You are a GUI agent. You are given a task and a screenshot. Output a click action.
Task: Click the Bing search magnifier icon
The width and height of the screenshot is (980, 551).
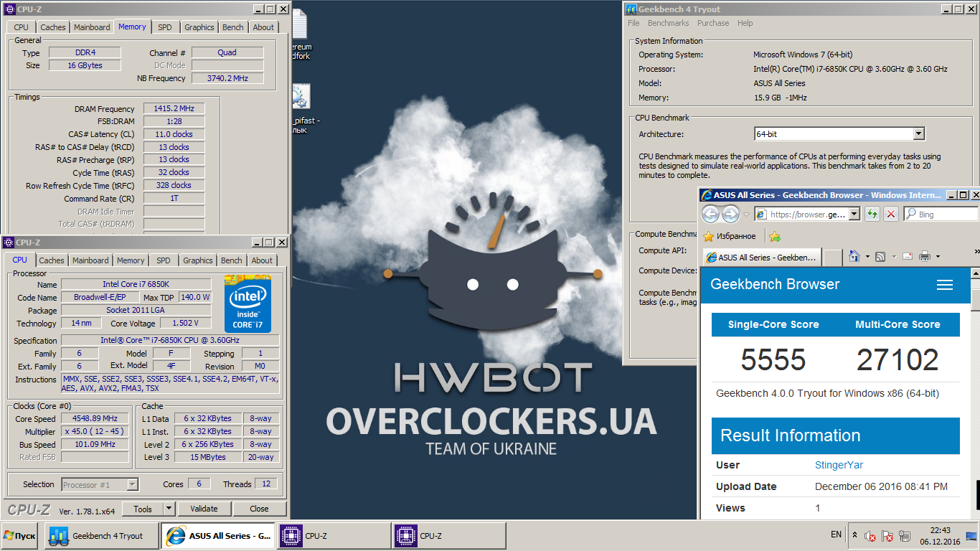click(x=911, y=214)
